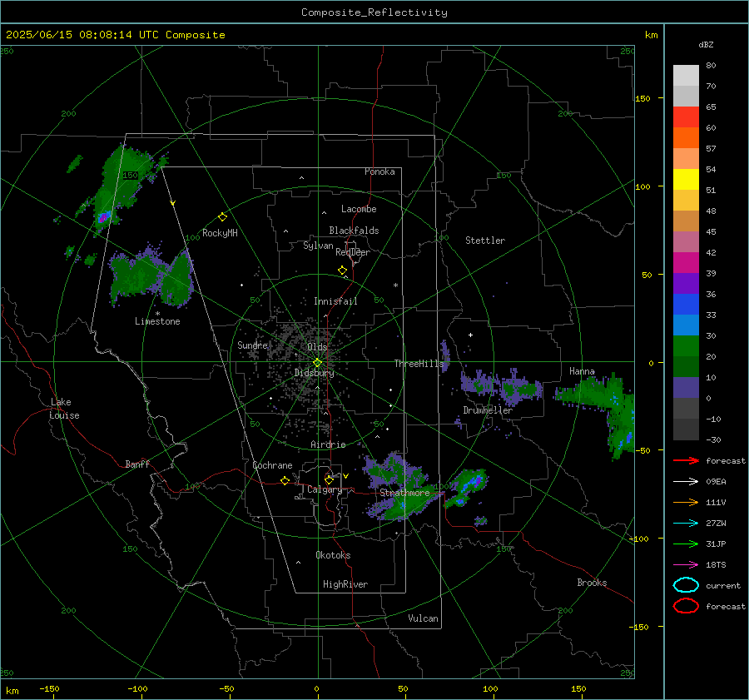Click the white plus marker northeast of ThreeHills

[x=470, y=335]
